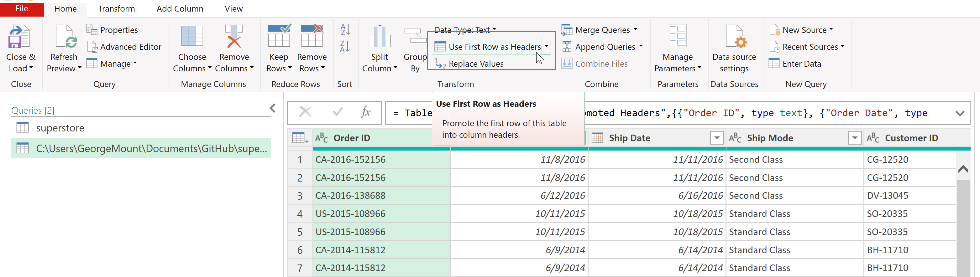Switch to the Transform tab
Image resolution: width=980 pixels, height=277 pixels.
click(x=116, y=9)
